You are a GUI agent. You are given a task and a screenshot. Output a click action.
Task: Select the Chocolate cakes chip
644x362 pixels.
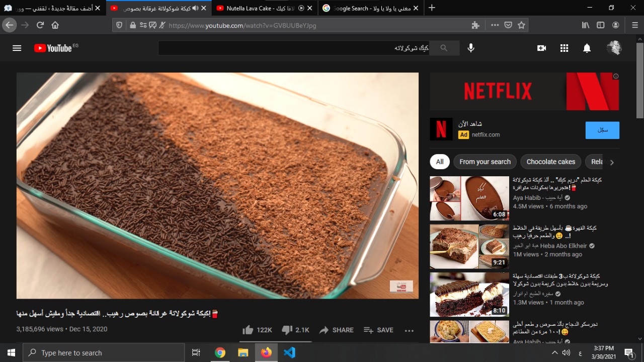[551, 162]
